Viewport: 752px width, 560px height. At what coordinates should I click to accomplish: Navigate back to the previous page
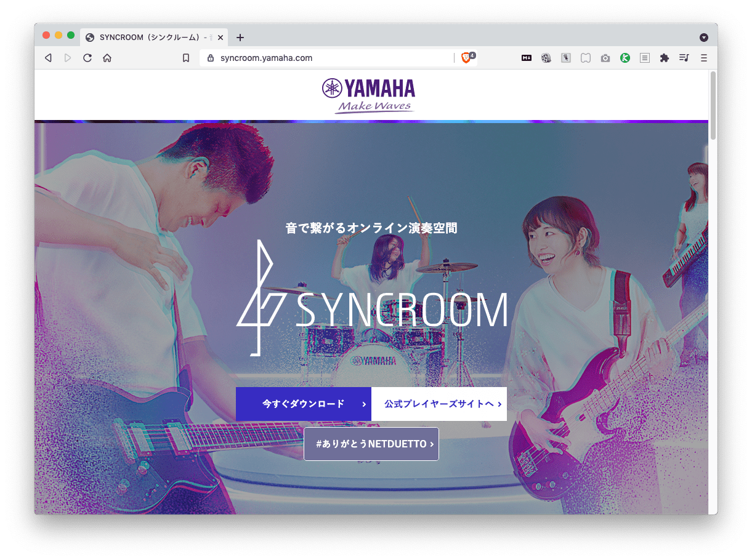click(48, 57)
